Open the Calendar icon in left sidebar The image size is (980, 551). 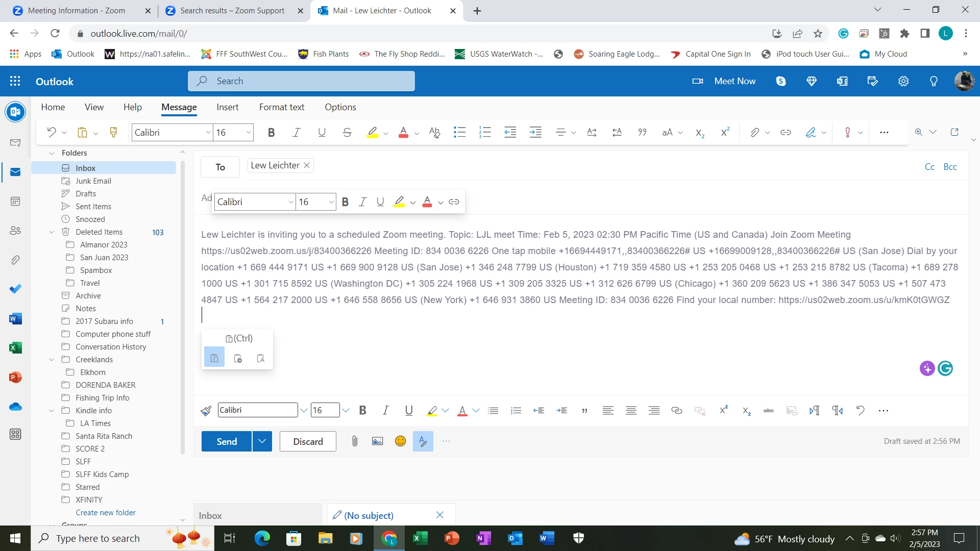tap(15, 202)
